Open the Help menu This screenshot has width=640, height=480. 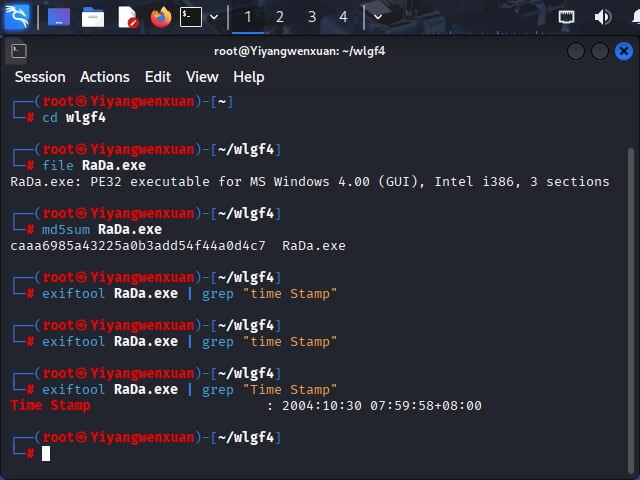click(249, 77)
